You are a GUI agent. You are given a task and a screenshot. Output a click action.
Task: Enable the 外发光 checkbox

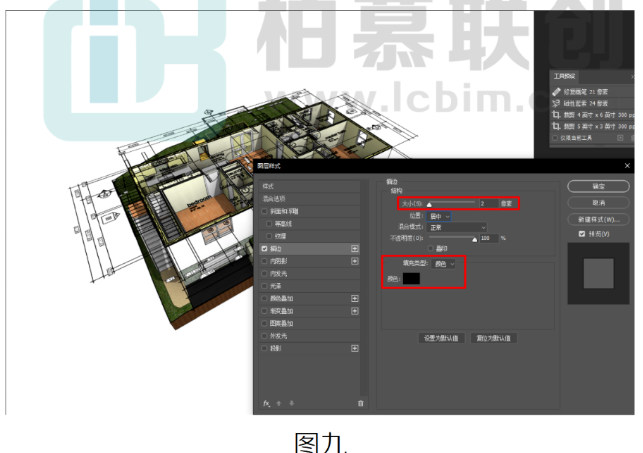264,336
